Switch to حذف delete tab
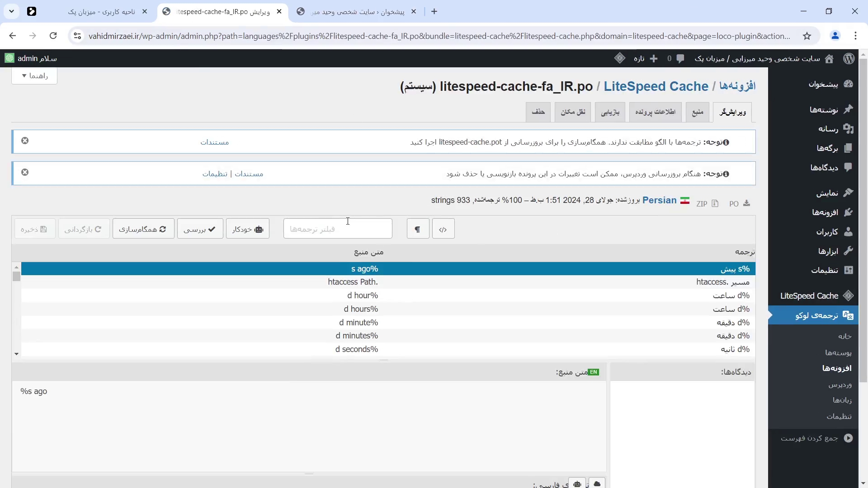 538,112
